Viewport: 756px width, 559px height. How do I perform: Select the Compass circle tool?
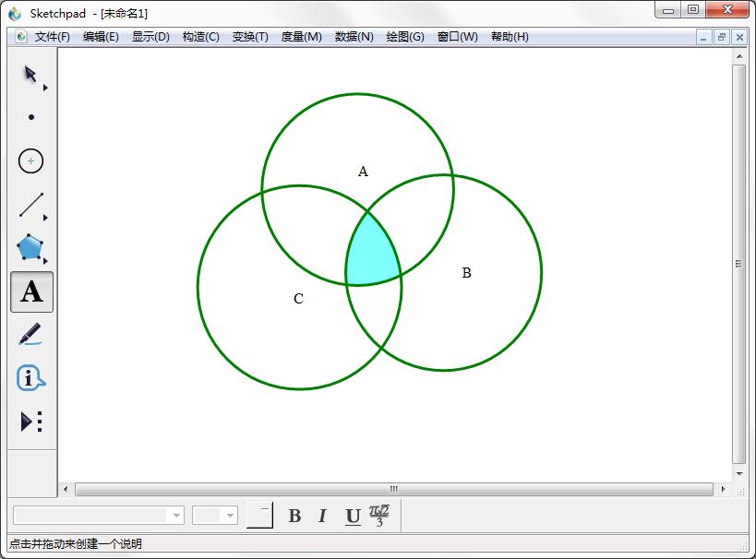(30, 161)
